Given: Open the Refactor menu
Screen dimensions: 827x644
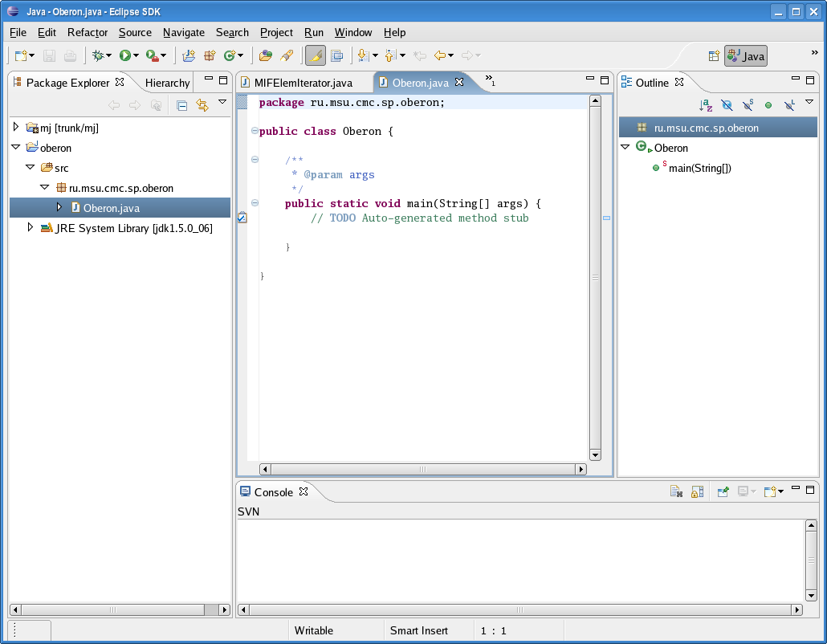Looking at the screenshot, I should coord(88,32).
